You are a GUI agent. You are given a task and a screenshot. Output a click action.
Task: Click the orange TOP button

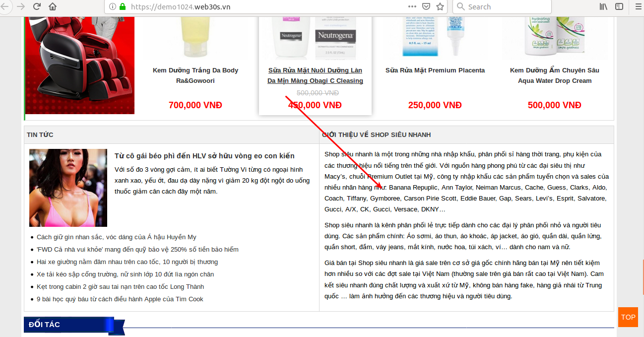point(628,317)
